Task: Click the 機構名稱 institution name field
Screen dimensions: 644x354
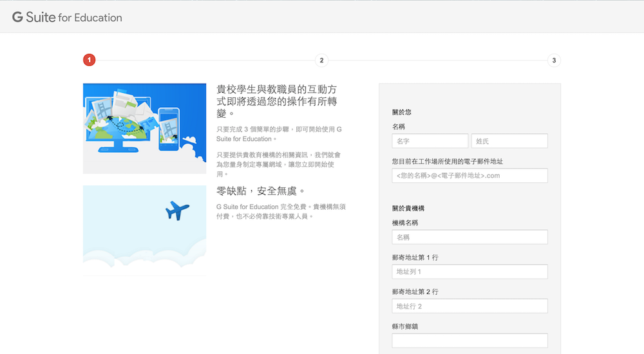Action: point(469,237)
